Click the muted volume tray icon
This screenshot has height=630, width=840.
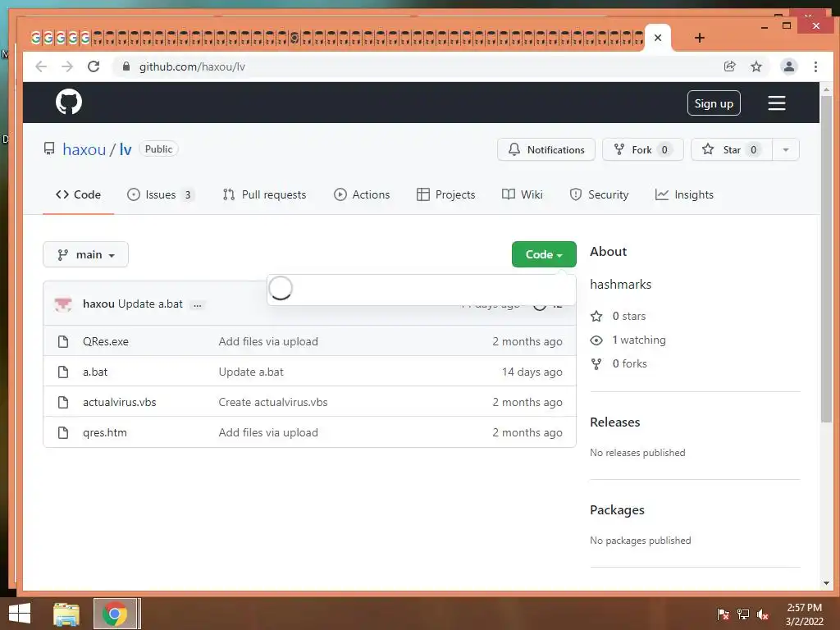pos(762,614)
